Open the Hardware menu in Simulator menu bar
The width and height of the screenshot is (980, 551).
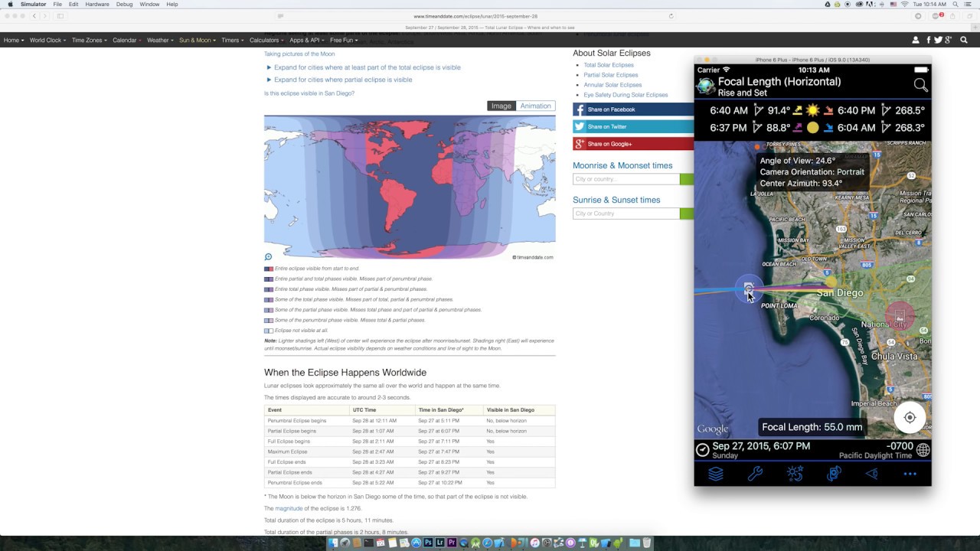(97, 5)
